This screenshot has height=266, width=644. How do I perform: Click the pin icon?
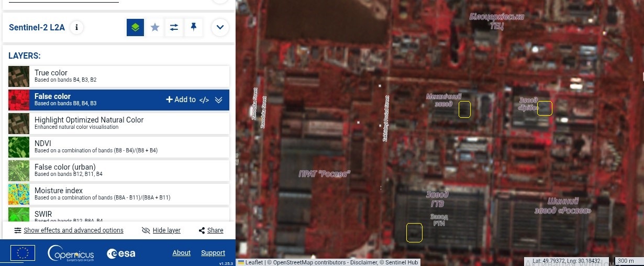194,27
